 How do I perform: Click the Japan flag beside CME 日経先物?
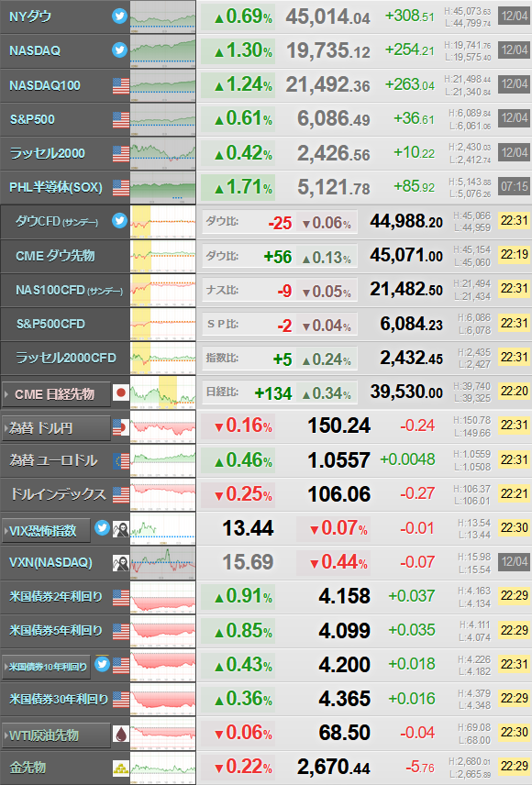pyautogui.click(x=121, y=393)
